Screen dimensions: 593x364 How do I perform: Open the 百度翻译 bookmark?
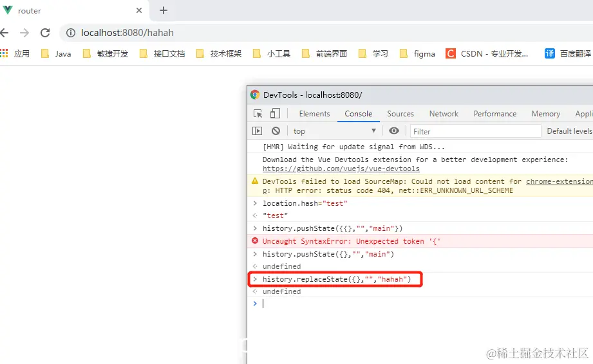(x=568, y=53)
